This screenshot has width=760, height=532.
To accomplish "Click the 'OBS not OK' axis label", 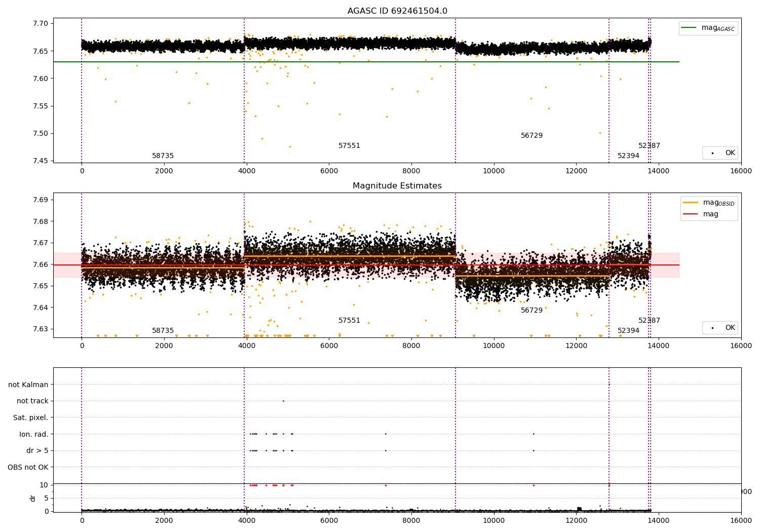I will 28,467.
